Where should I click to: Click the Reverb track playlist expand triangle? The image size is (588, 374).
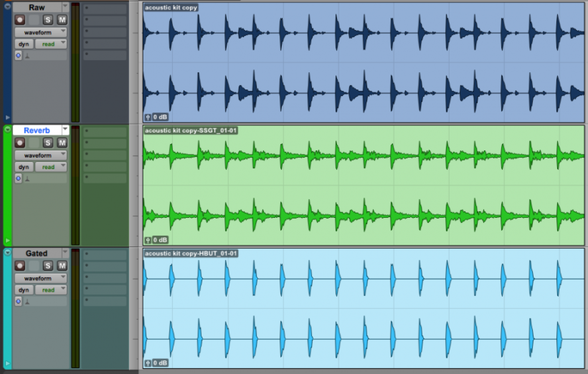tap(8, 240)
